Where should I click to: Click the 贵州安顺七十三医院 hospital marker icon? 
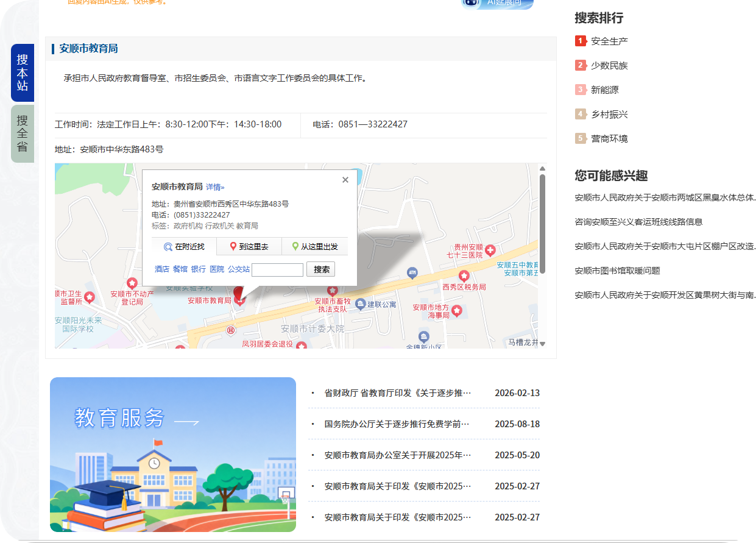(x=490, y=250)
